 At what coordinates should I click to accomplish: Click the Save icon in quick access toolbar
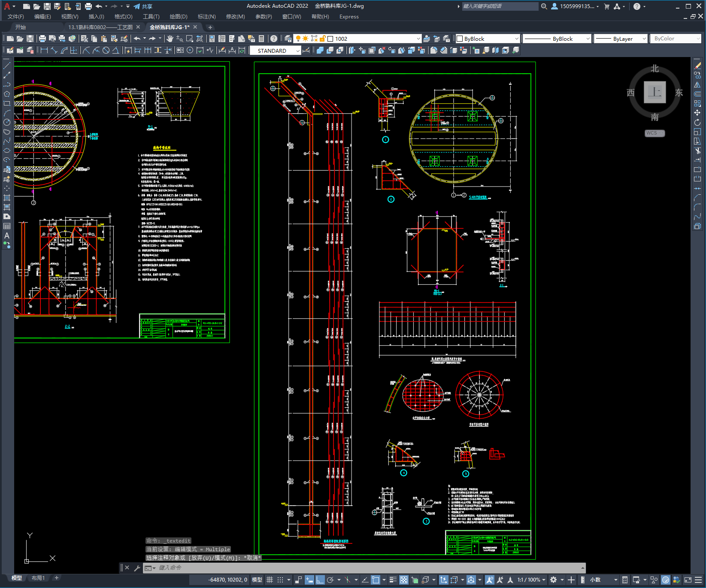pos(47,6)
